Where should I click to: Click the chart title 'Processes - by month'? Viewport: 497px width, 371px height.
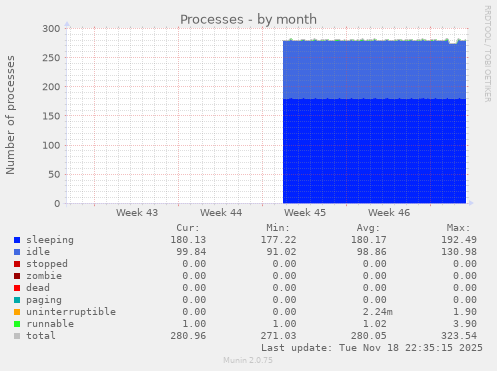tap(248, 20)
